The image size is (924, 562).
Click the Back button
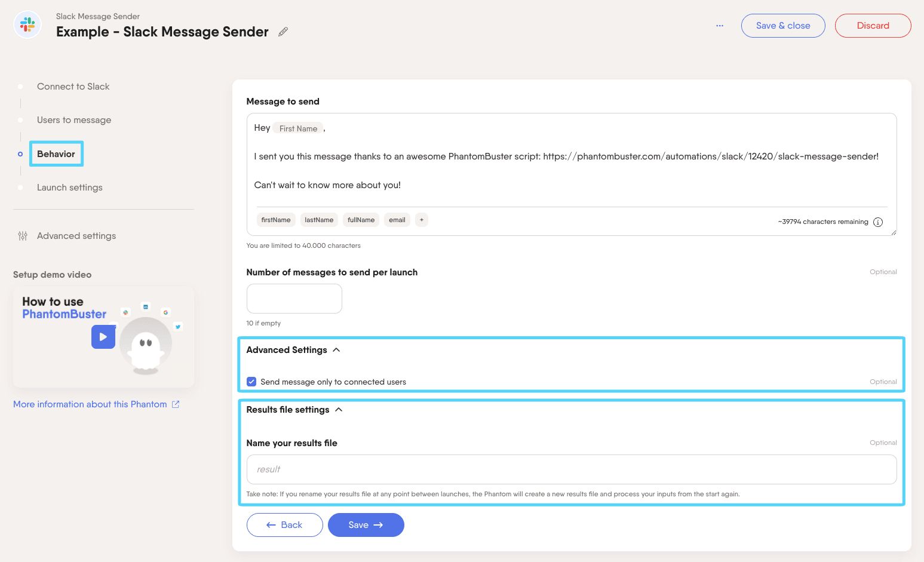284,525
